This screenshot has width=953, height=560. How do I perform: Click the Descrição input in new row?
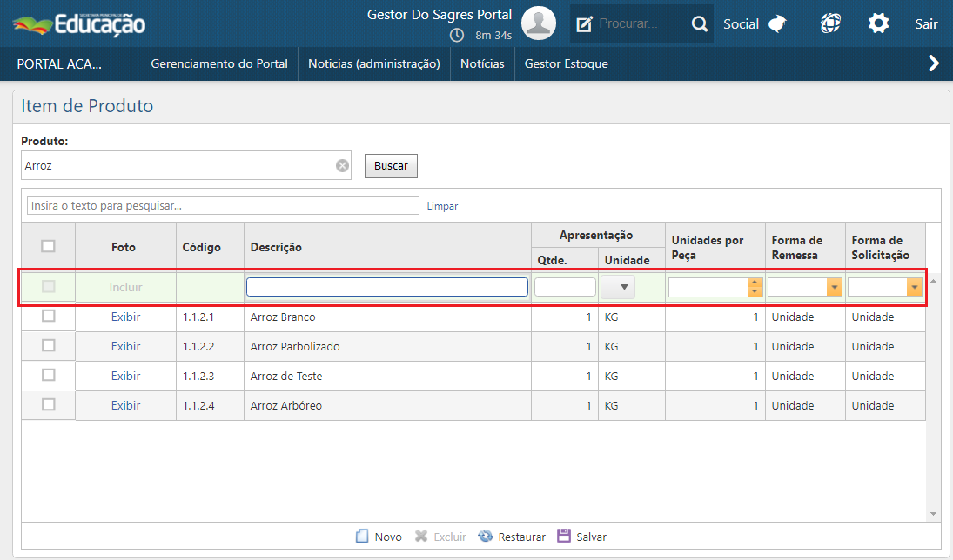pyautogui.click(x=386, y=287)
